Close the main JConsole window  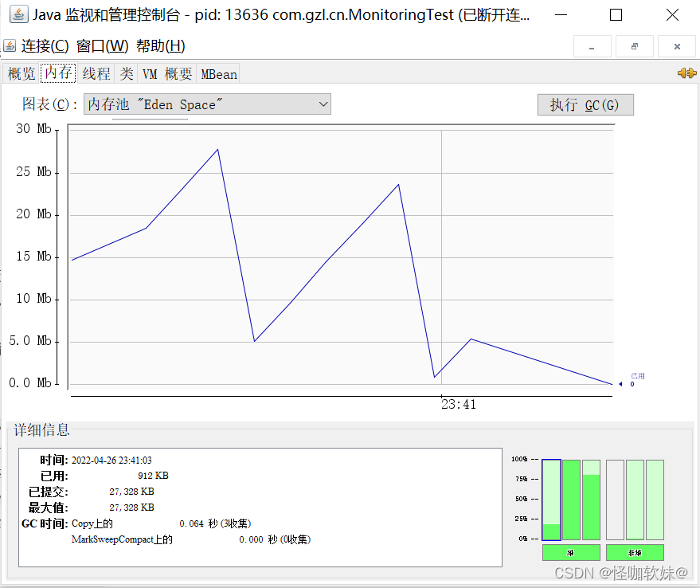coord(672,15)
